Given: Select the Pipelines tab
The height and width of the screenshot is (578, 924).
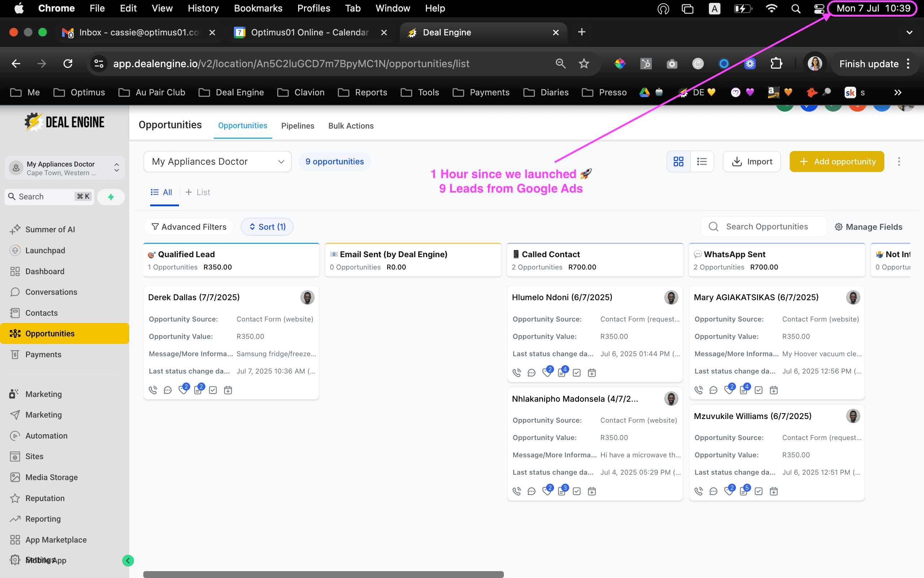Looking at the screenshot, I should pyautogui.click(x=298, y=126).
